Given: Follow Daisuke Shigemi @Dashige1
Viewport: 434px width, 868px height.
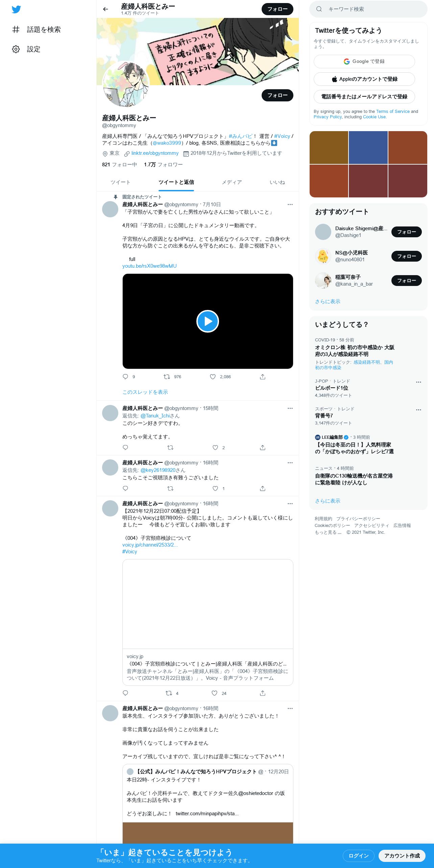Looking at the screenshot, I should pyautogui.click(x=406, y=232).
